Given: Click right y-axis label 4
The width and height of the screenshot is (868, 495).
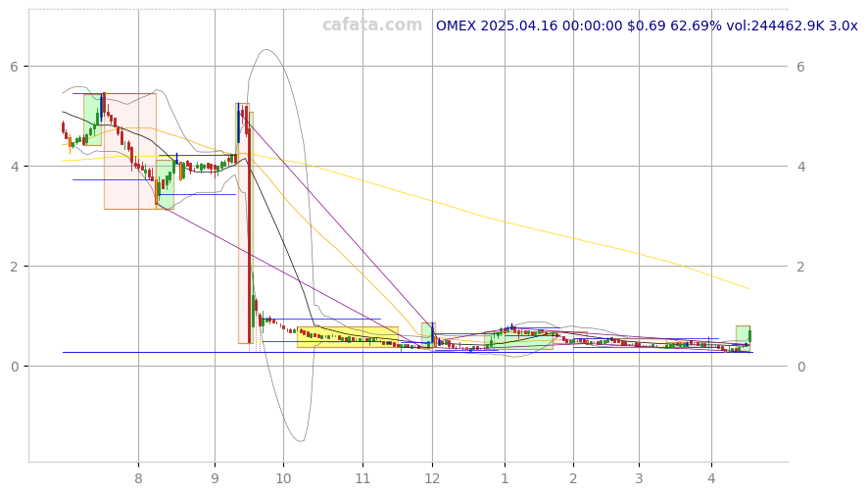Looking at the screenshot, I should (x=800, y=167).
